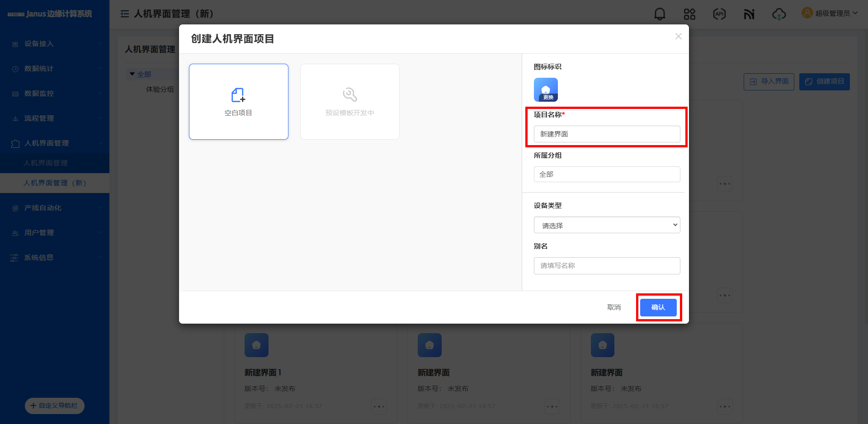The height and width of the screenshot is (424, 868).
Task: Open the device type dropdown
Action: point(607,225)
